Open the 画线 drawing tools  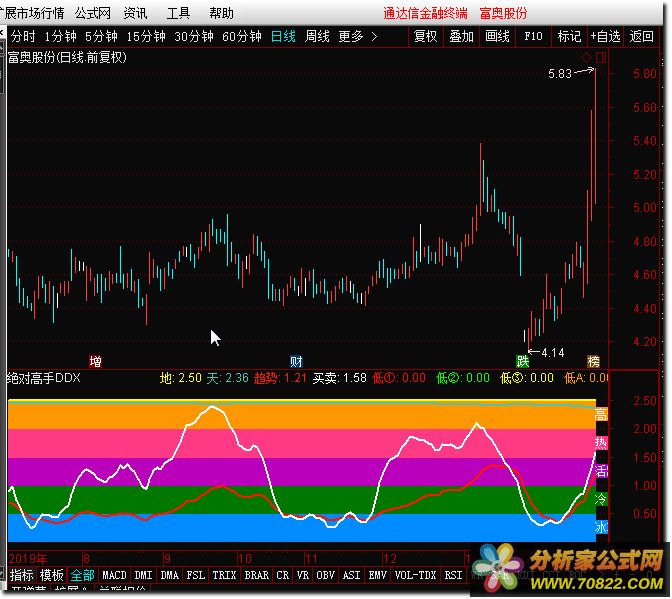[x=497, y=36]
